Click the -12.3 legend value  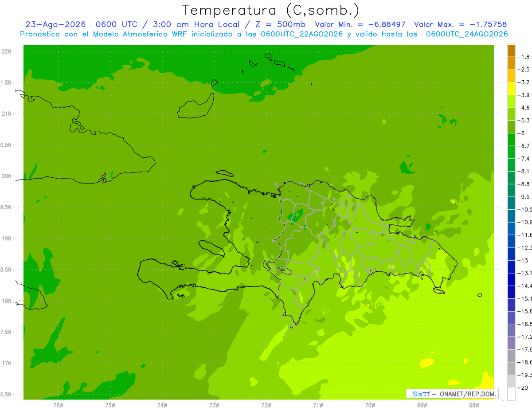click(x=524, y=248)
